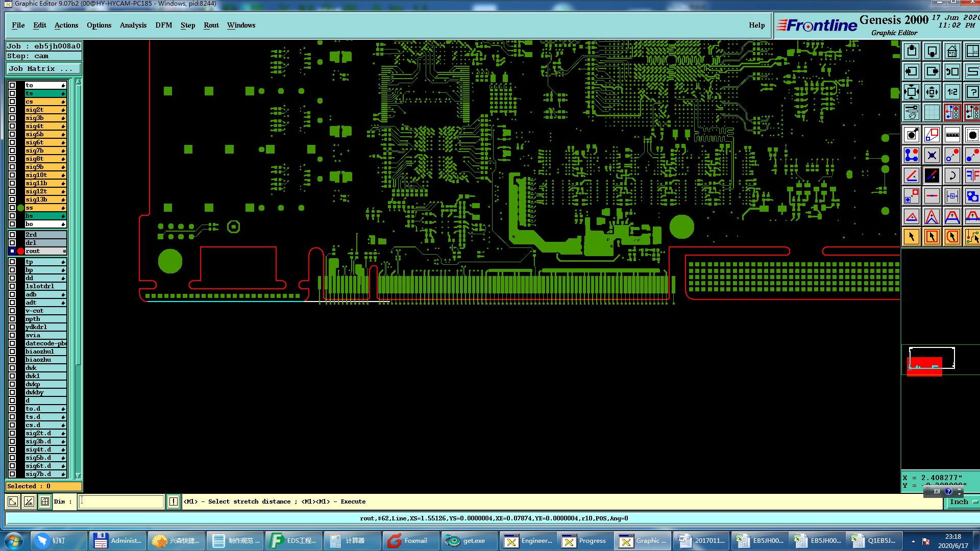Toggle display checkbox for sig2t layer

point(12,110)
